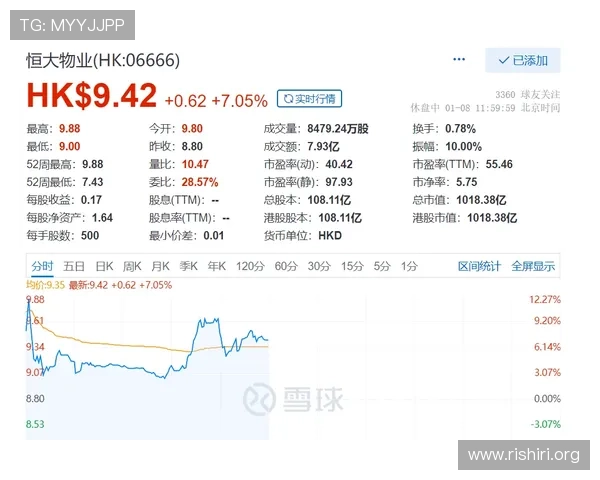This screenshot has height=480, width=600.
Task: Click the 总市值 value 1018.38亿
Action: (481, 200)
